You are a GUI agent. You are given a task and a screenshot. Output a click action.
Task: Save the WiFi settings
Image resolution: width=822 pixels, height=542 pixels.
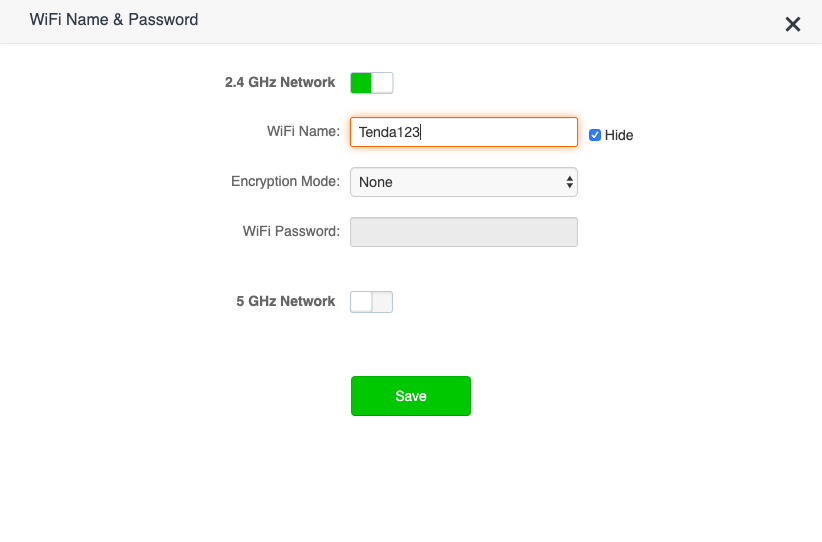coord(411,396)
